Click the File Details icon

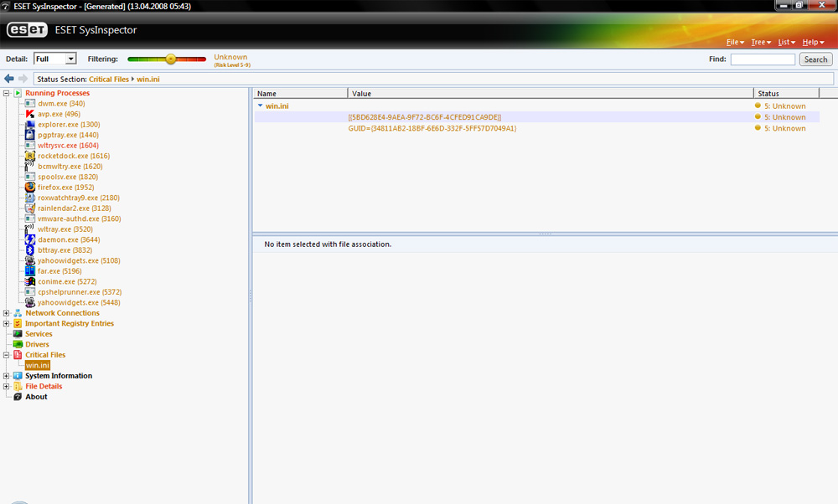tap(18, 387)
